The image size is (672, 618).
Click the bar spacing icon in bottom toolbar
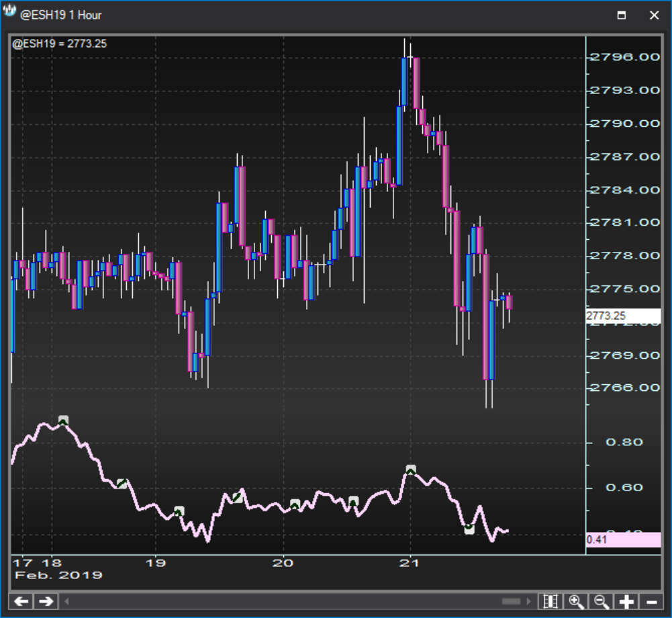[x=550, y=601]
